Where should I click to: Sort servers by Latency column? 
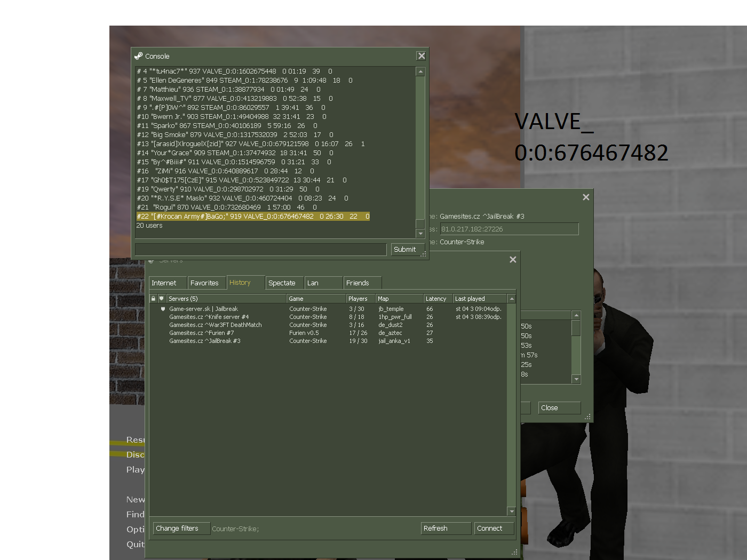click(436, 299)
